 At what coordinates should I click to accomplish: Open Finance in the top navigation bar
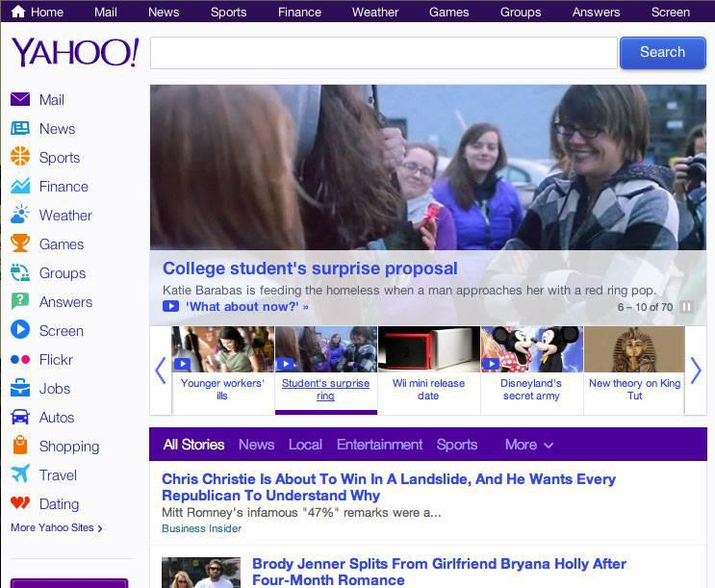tap(299, 12)
